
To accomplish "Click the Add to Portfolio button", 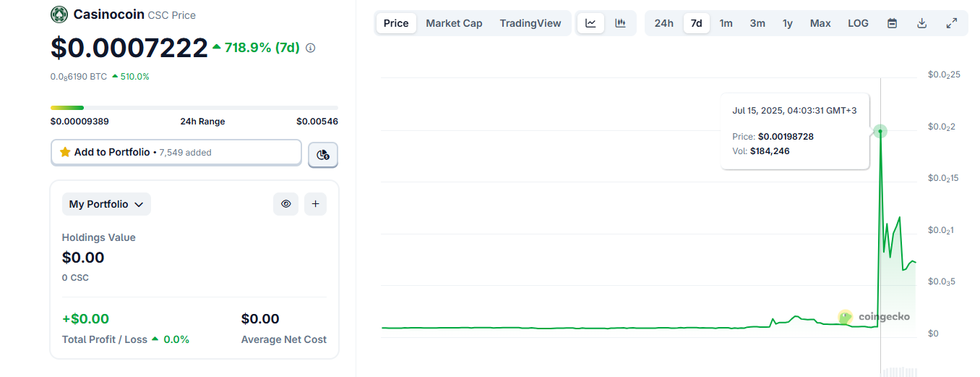I will [x=176, y=152].
